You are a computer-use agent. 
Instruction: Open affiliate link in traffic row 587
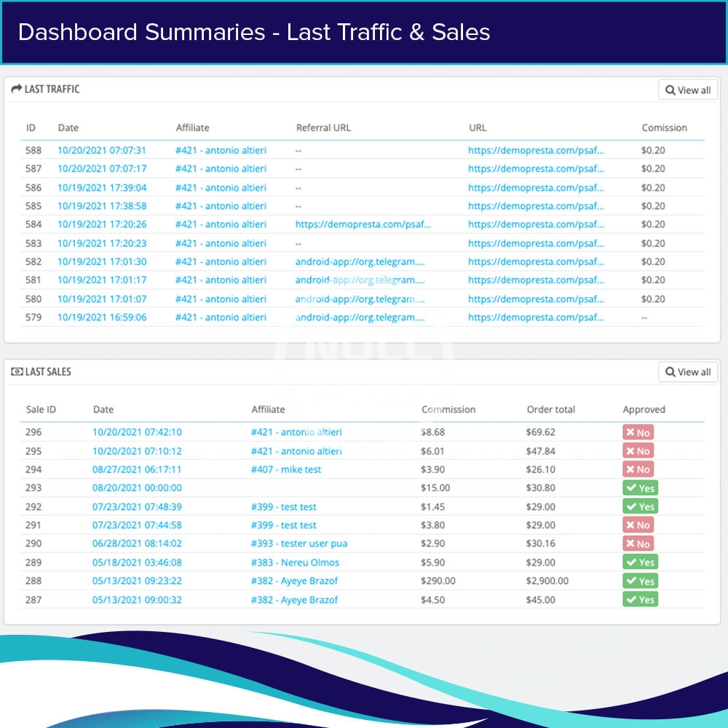pos(221,169)
